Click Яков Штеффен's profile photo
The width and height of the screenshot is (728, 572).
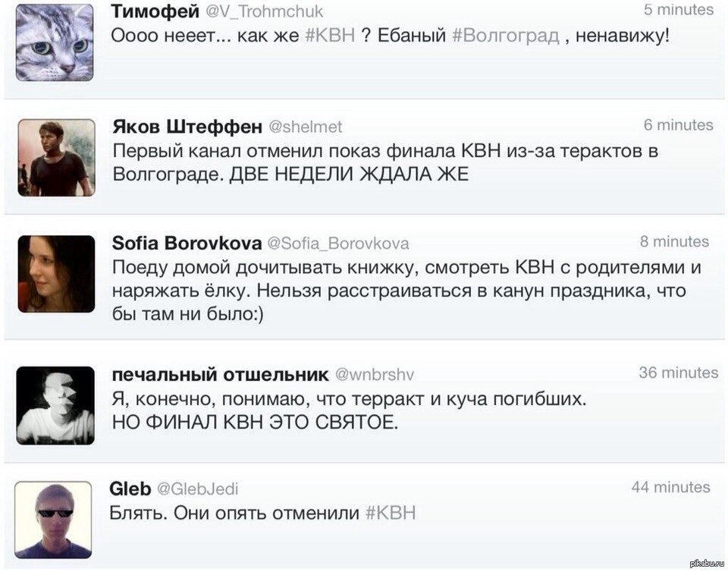click(56, 157)
